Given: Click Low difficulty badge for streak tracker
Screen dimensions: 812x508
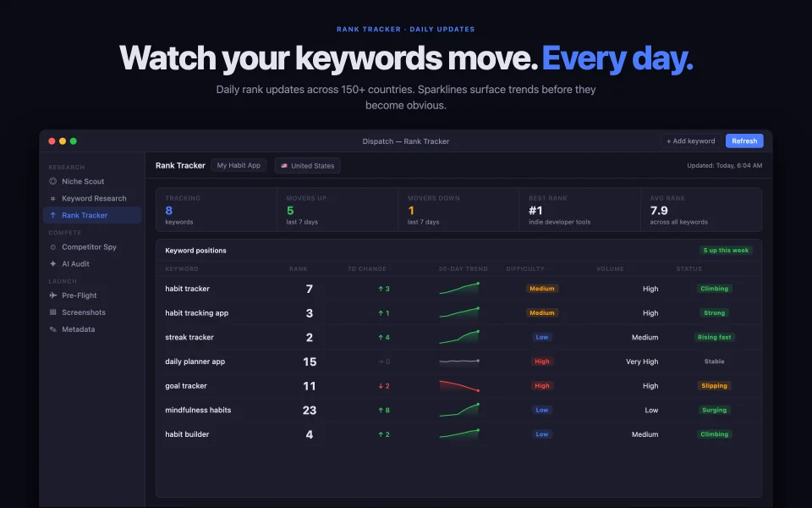Looking at the screenshot, I should pyautogui.click(x=541, y=337).
